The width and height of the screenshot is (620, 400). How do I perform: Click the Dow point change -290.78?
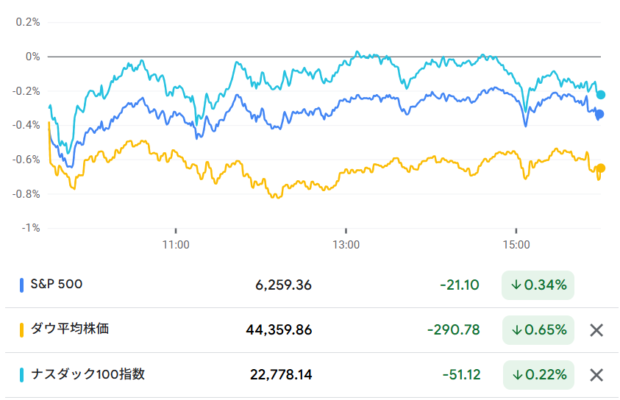454,330
